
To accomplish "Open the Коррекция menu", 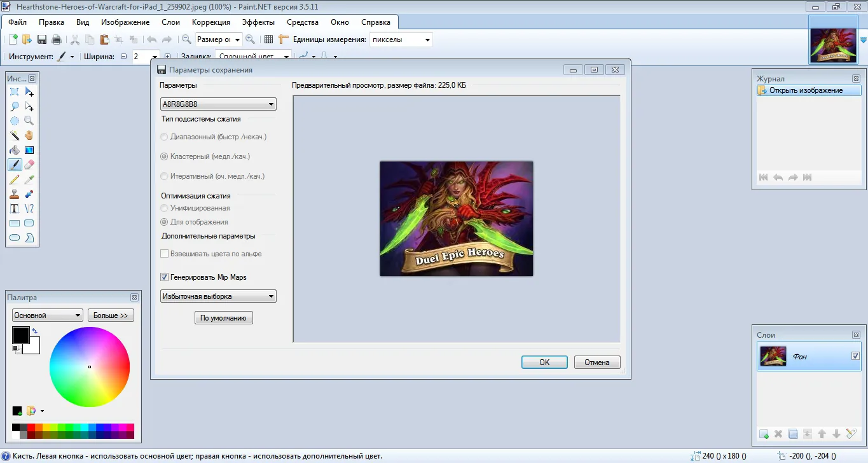I will (211, 22).
